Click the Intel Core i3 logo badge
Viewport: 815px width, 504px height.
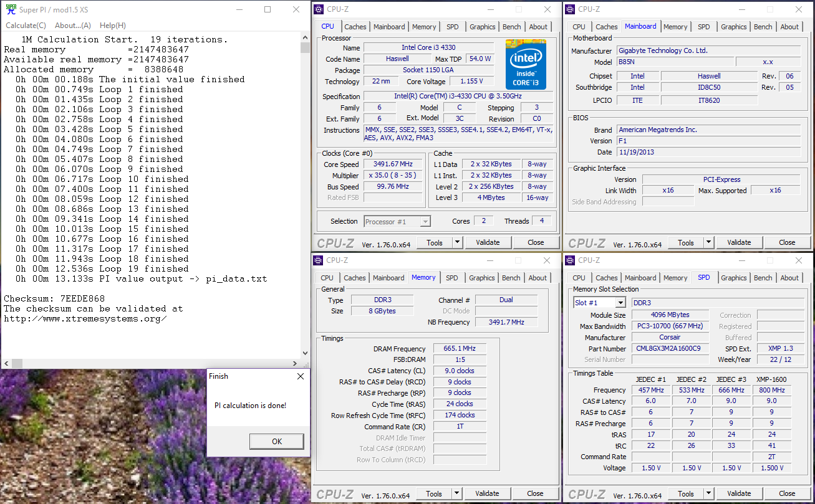pyautogui.click(x=526, y=64)
